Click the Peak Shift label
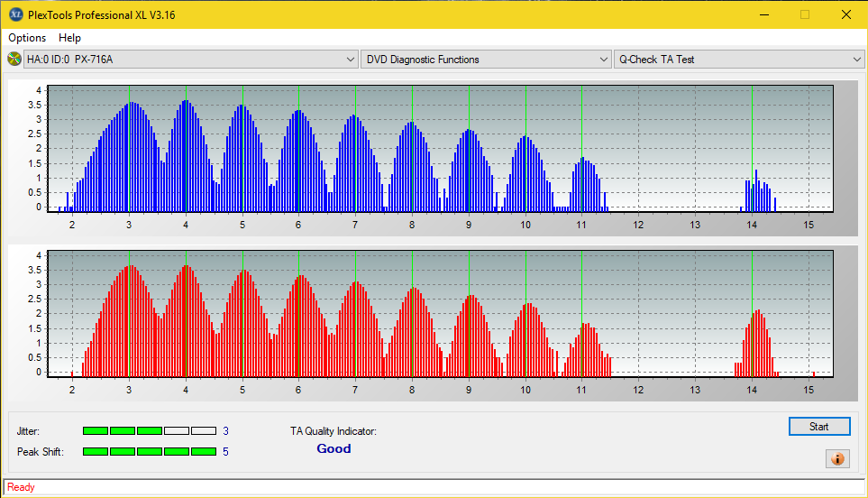The width and height of the screenshot is (868, 498). tap(41, 452)
